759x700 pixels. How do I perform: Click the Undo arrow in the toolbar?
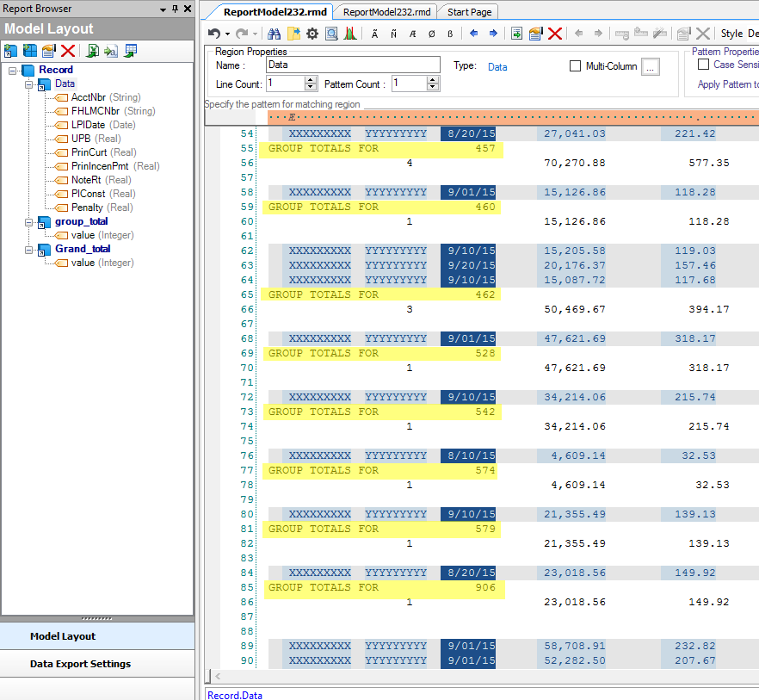point(213,34)
